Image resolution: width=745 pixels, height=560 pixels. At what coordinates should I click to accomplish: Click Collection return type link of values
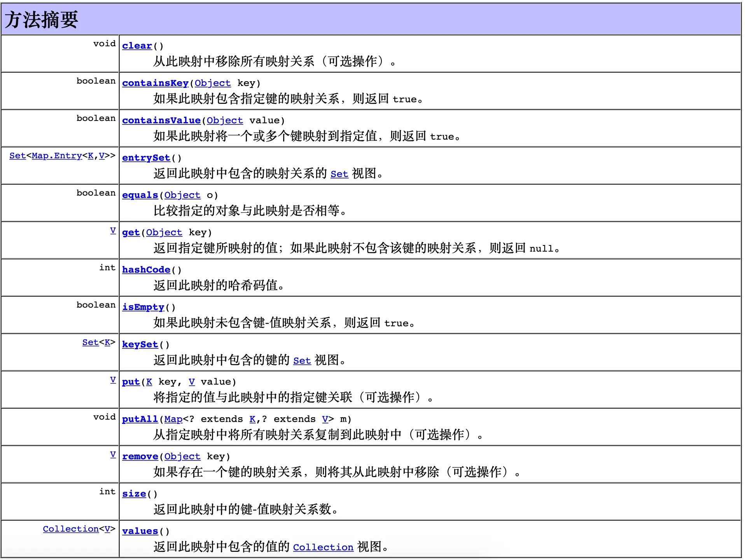click(71, 529)
